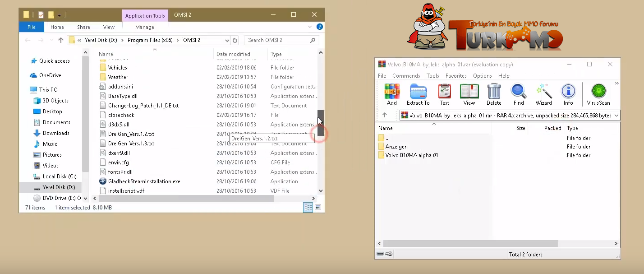Click the WinRAR status bar drive icon
This screenshot has height=274, width=644.
point(380,254)
